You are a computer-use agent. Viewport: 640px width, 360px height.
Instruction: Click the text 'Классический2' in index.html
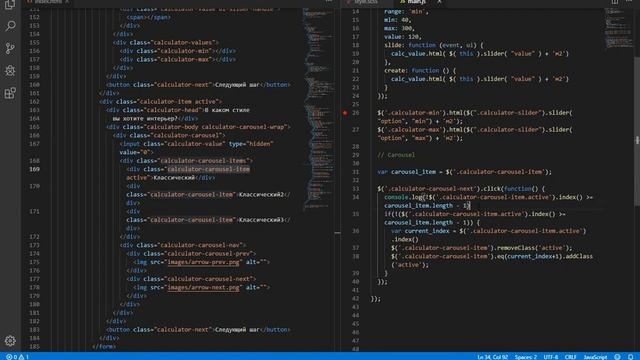point(261,194)
